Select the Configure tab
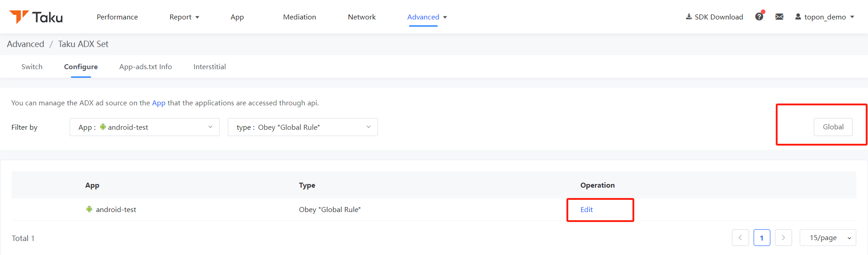The image size is (868, 255). [81, 66]
